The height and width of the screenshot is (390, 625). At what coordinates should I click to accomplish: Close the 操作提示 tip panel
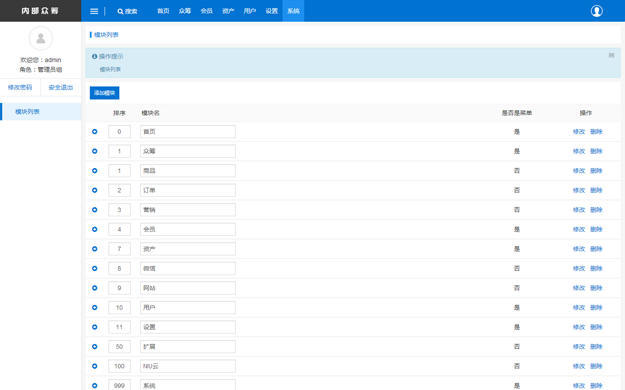click(611, 55)
